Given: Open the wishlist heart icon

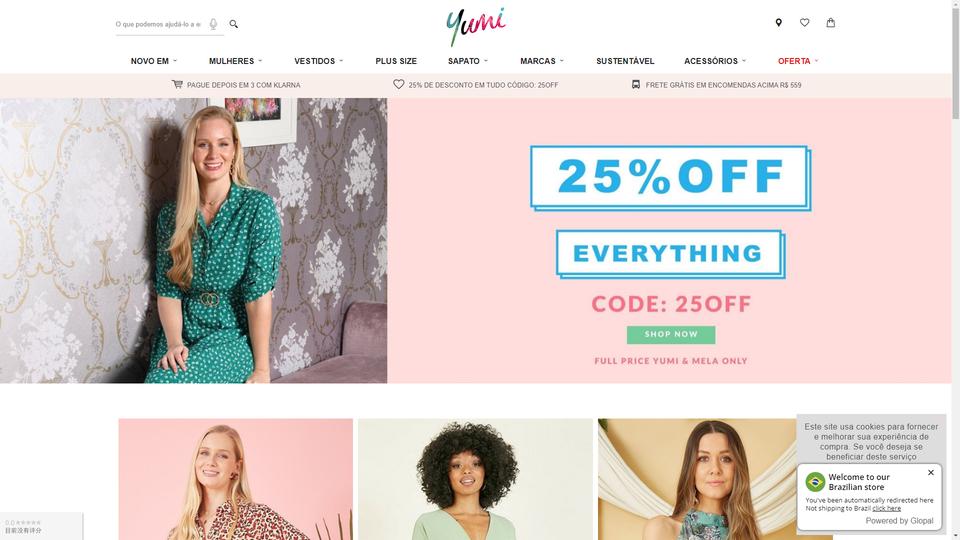Looking at the screenshot, I should pos(804,23).
